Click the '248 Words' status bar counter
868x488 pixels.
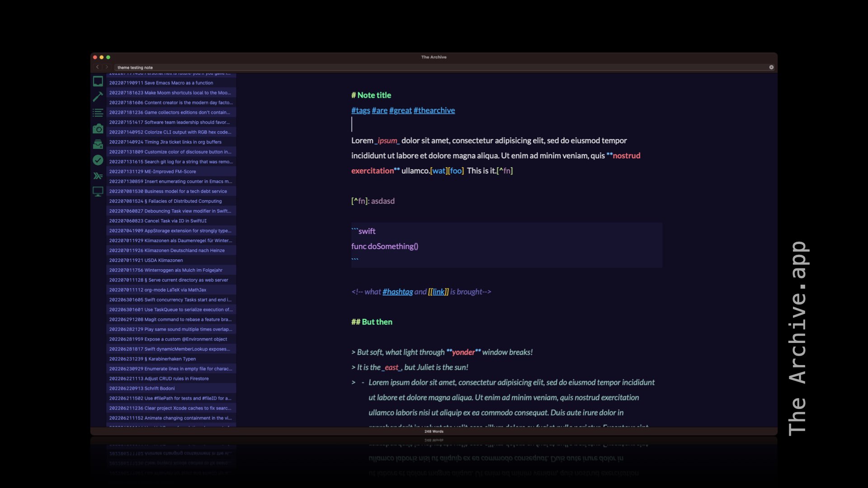pyautogui.click(x=434, y=432)
